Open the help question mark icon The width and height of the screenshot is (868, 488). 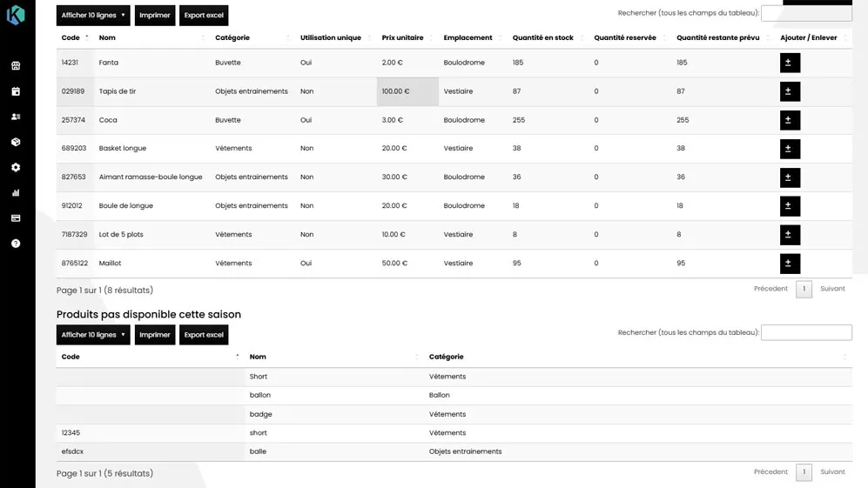(x=16, y=244)
